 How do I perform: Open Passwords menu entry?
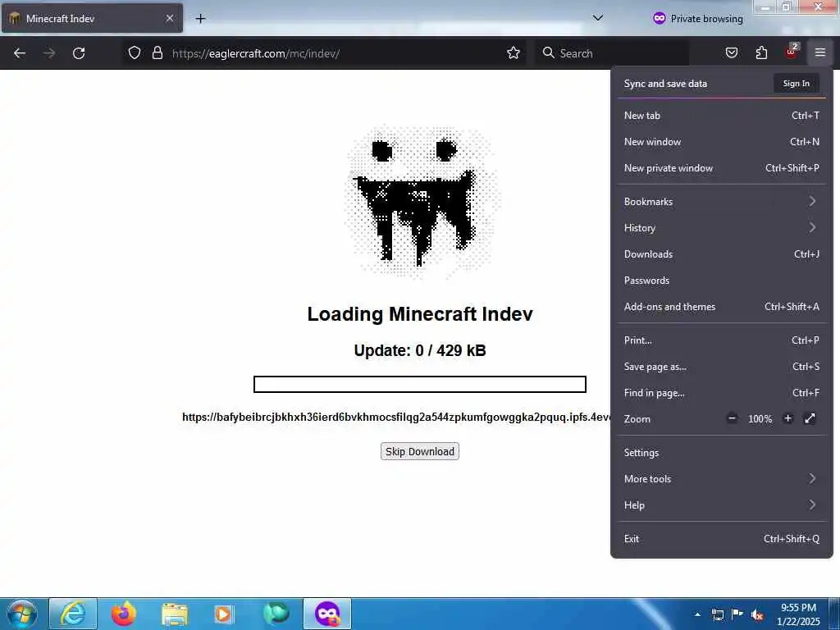point(721,281)
